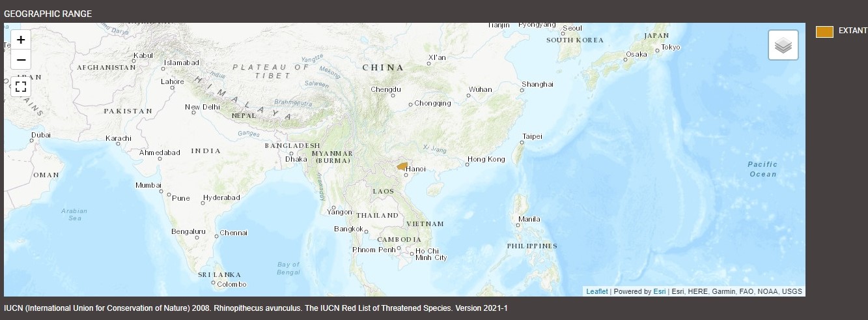Click the EXTANT legend color swatch
The height and width of the screenshot is (320, 868).
[824, 31]
